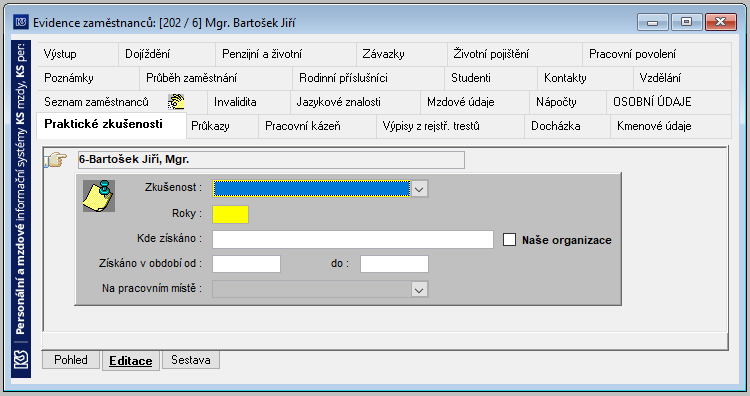The width and height of the screenshot is (750, 396).
Task: Select the Poznámky tab
Action: [88, 78]
